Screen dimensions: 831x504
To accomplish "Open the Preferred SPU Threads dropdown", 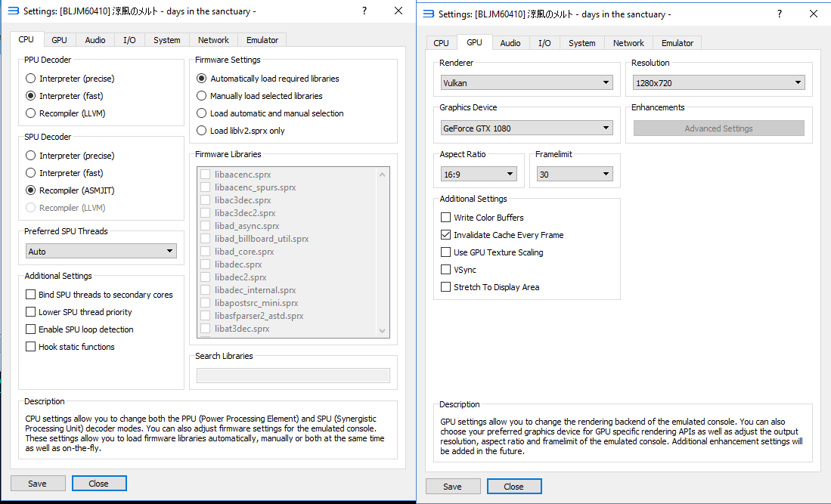I will (101, 251).
